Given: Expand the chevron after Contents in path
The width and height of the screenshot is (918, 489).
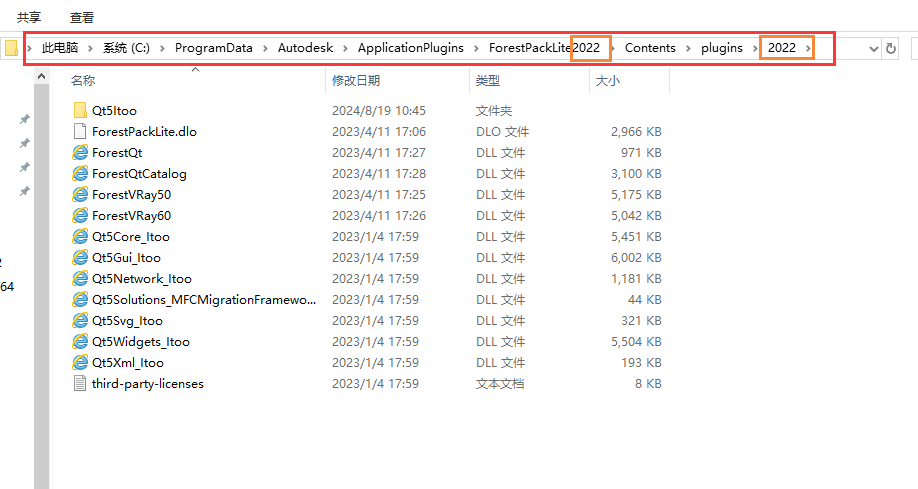Looking at the screenshot, I should tap(687, 48).
